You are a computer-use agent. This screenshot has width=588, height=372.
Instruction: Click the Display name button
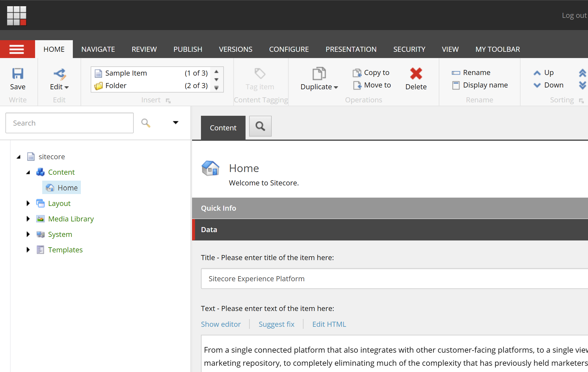(x=480, y=85)
